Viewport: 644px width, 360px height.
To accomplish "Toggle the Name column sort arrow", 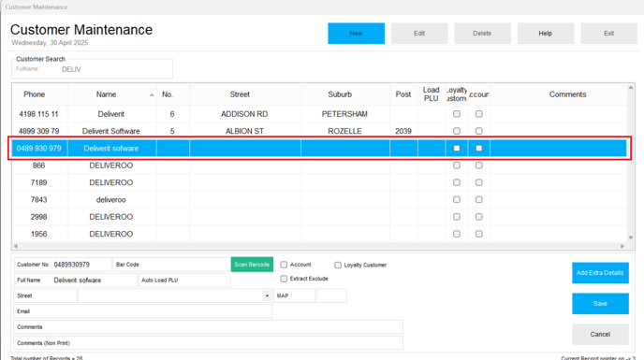I will (x=152, y=94).
